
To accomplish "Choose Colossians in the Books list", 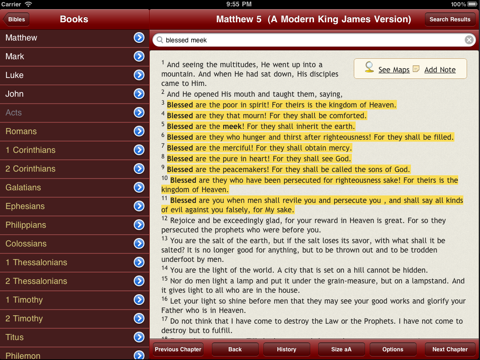I will (x=74, y=243).
